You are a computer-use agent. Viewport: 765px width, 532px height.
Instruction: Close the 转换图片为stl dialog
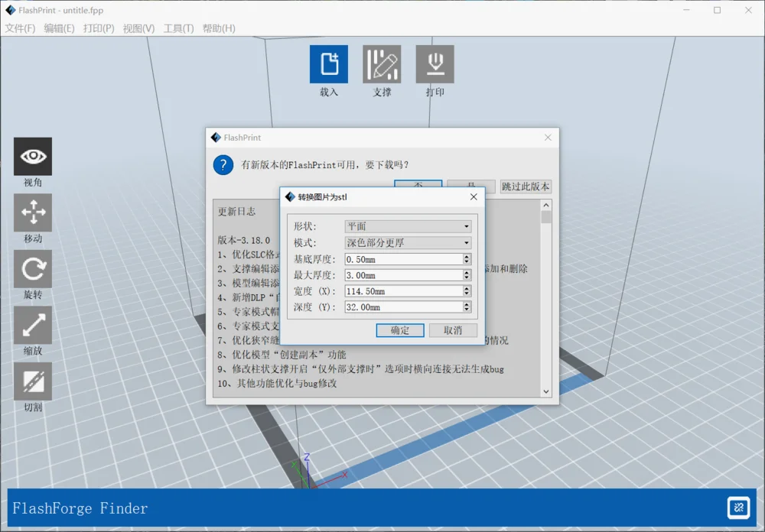474,197
